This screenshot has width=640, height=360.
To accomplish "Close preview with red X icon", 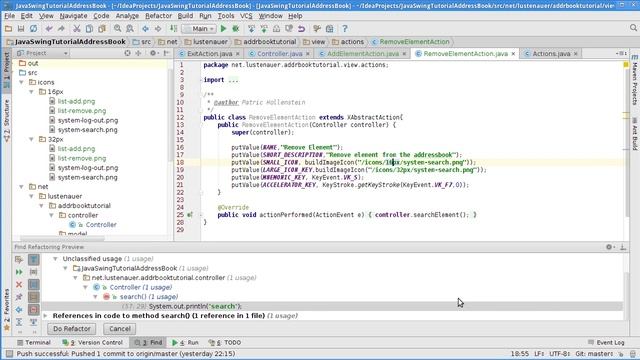I will click(x=19, y=284).
